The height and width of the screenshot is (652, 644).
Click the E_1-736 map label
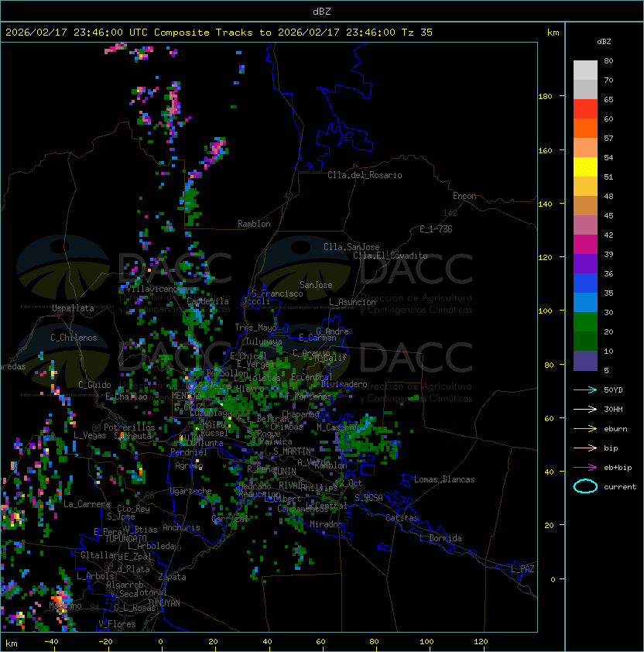click(x=436, y=229)
